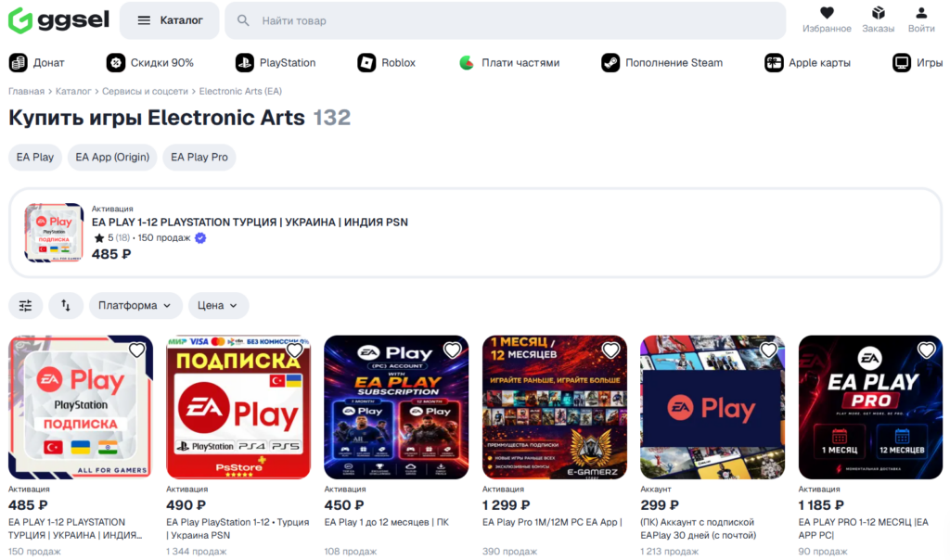Click the sort arrows icon

[66, 306]
